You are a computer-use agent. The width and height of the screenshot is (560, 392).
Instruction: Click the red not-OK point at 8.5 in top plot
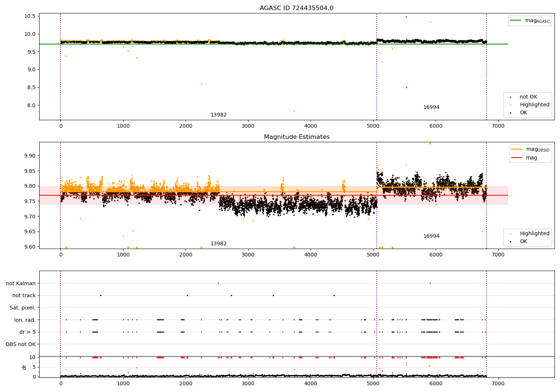(406, 87)
